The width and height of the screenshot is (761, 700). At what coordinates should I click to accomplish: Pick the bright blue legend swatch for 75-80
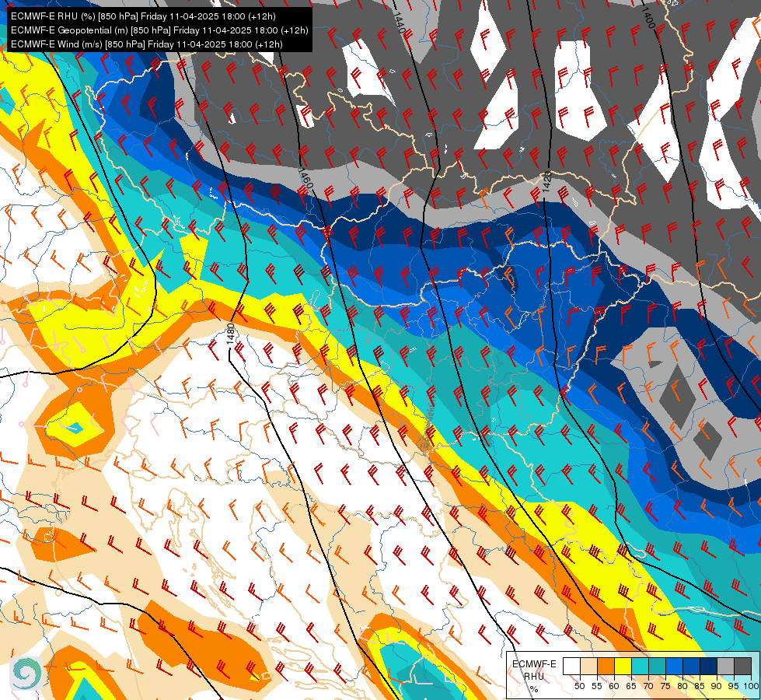point(674,666)
